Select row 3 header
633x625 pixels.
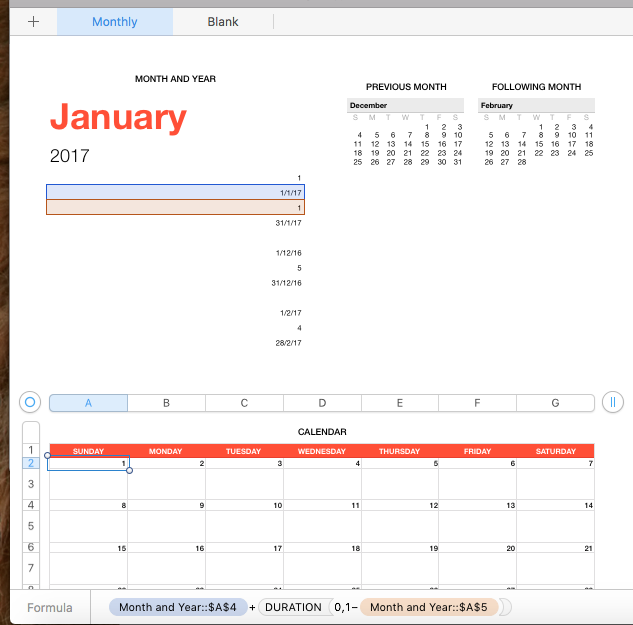pyautogui.click(x=31, y=484)
